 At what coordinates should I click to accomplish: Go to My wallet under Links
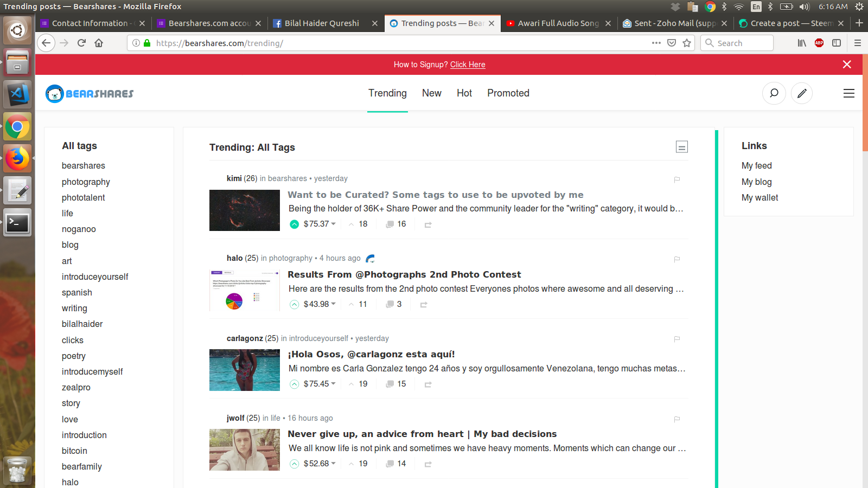759,197
